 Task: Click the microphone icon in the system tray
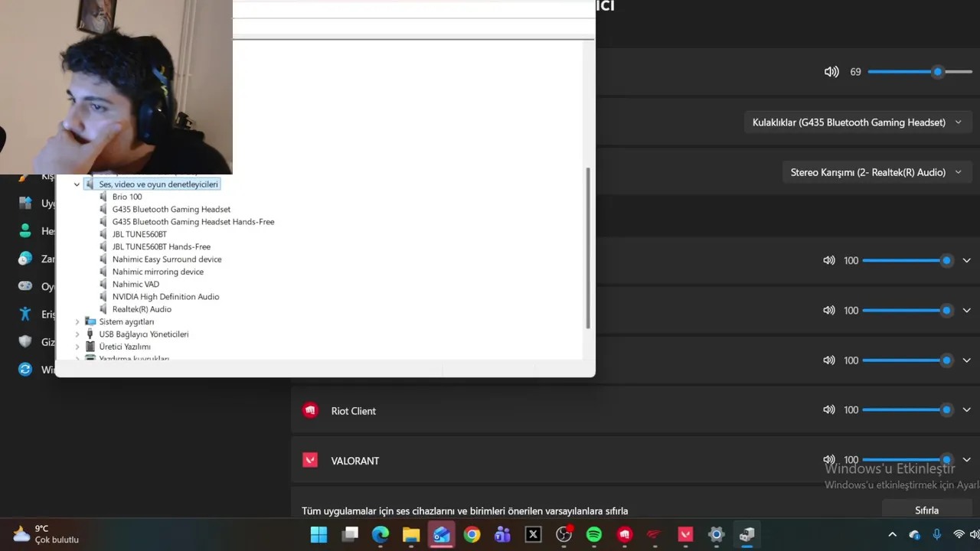[x=936, y=534]
